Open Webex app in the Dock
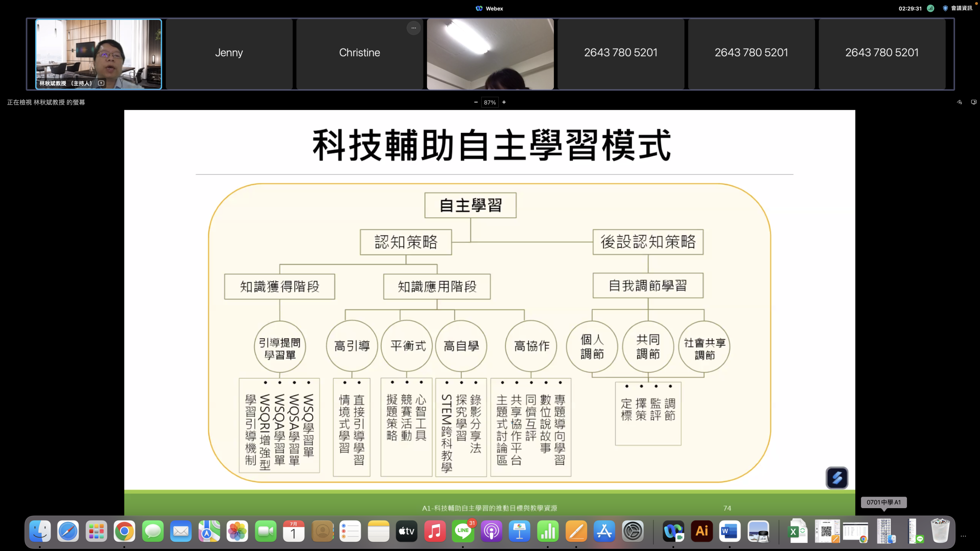The height and width of the screenshot is (551, 980). (673, 531)
